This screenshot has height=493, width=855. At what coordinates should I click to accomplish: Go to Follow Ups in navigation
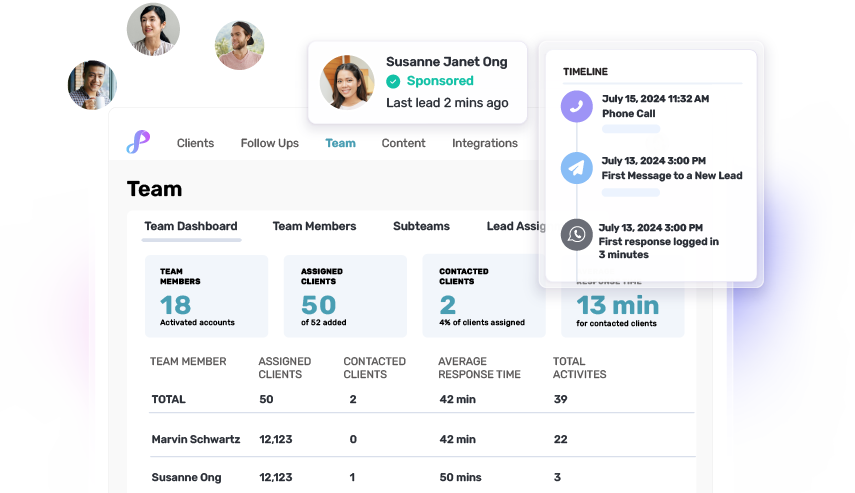[x=269, y=143]
